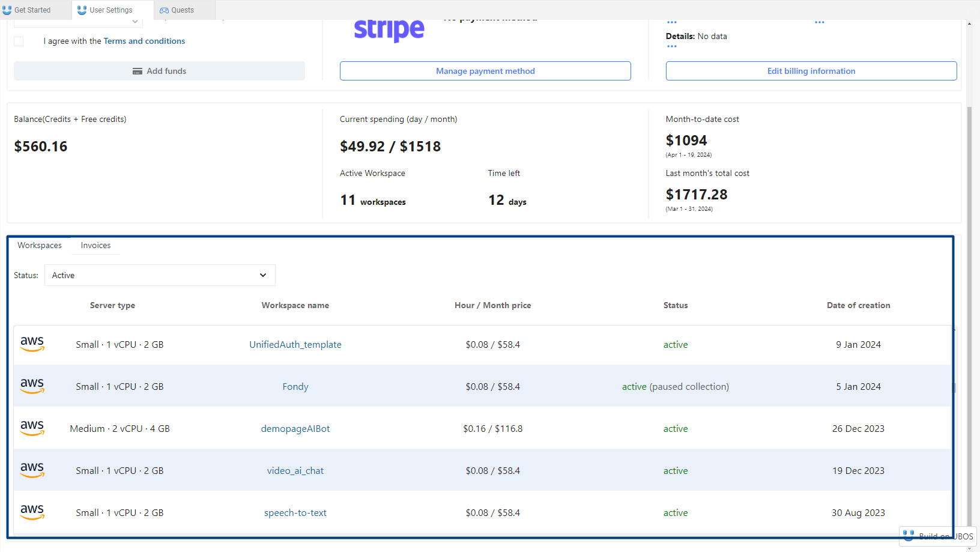Screen dimensions: 980x552
Task: Click AWS logo in demopageAIBot row
Action: tap(32, 428)
